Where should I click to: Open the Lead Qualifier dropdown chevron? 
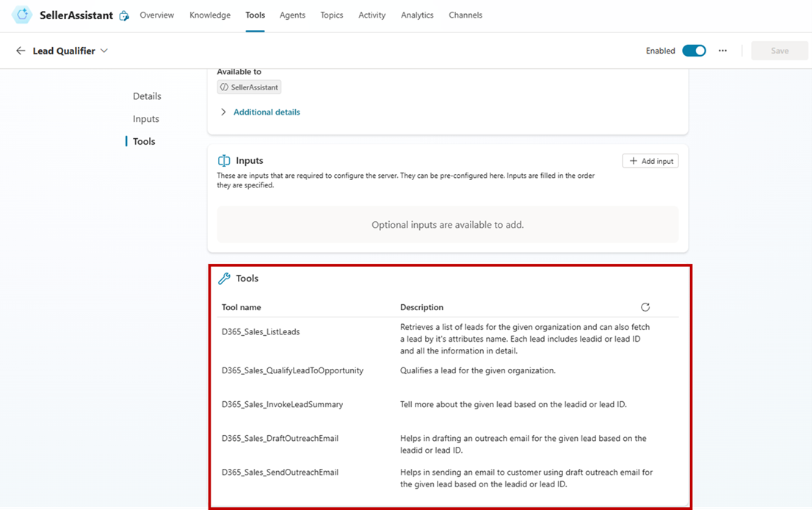pyautogui.click(x=104, y=51)
